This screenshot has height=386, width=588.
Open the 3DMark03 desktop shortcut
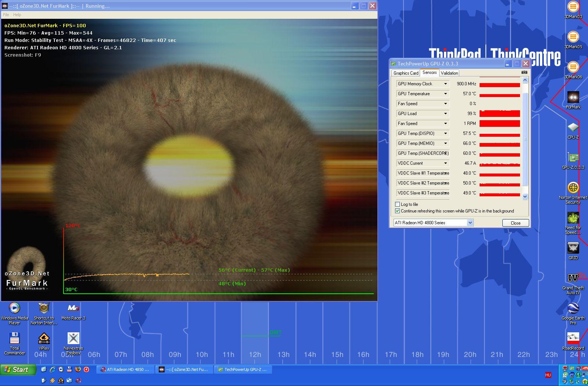(573, 10)
